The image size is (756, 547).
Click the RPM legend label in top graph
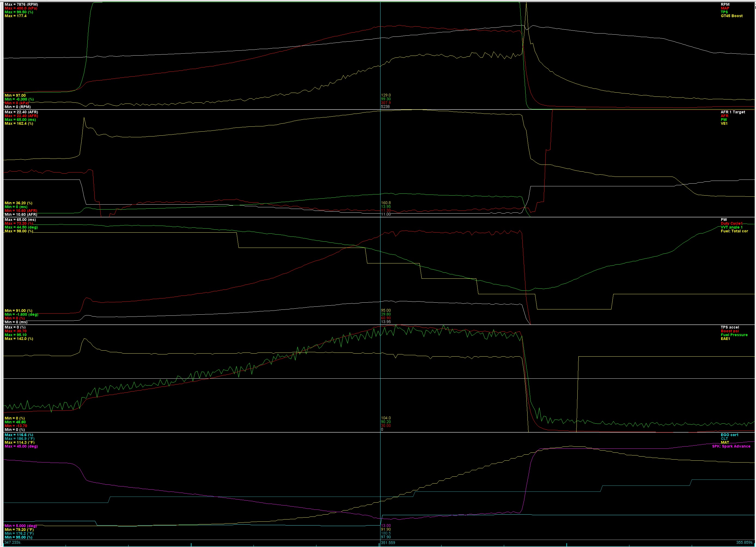pos(725,5)
